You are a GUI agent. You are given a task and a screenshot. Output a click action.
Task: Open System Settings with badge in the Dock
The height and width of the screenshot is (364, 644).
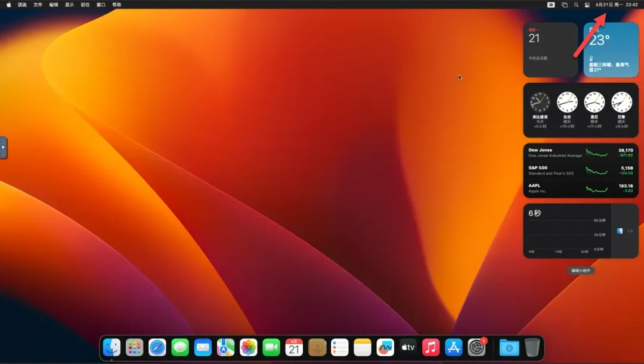pyautogui.click(x=477, y=347)
